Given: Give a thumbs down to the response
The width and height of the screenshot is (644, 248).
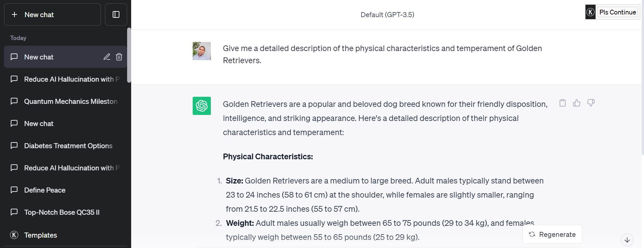Looking at the screenshot, I should tap(591, 103).
